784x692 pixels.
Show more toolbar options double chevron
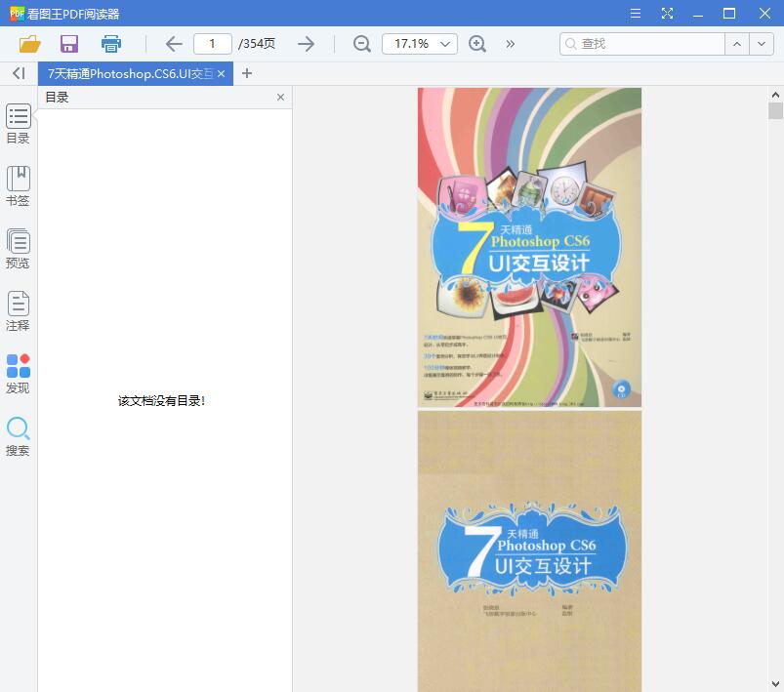[510, 44]
